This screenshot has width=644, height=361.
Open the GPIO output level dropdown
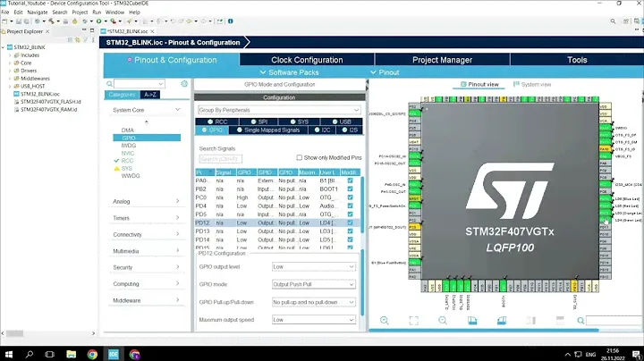click(313, 266)
